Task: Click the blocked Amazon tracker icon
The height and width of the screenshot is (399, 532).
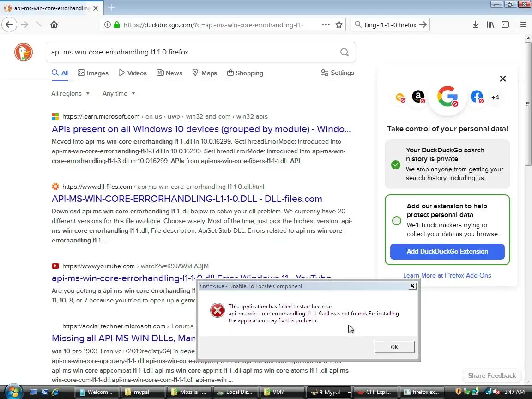Action: coord(418,97)
